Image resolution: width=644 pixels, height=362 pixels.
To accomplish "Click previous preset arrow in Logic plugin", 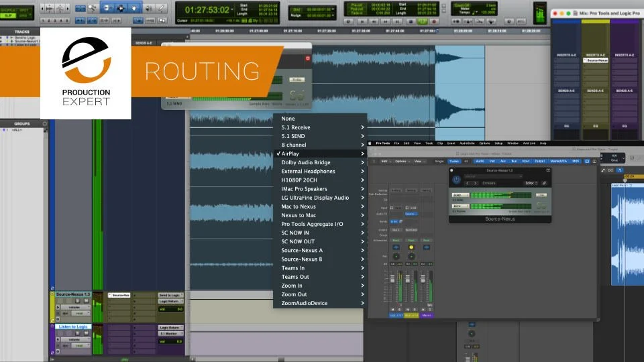I will 468,184.
